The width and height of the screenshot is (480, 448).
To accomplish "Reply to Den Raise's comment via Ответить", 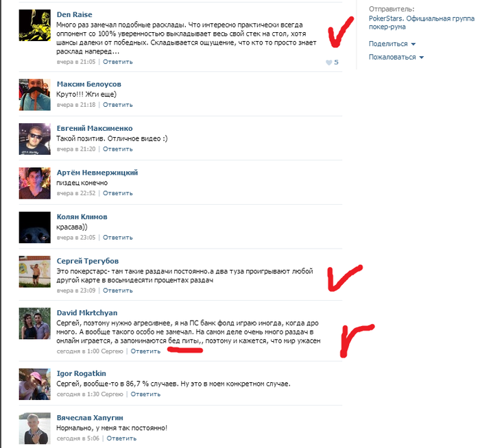I will click(x=117, y=62).
